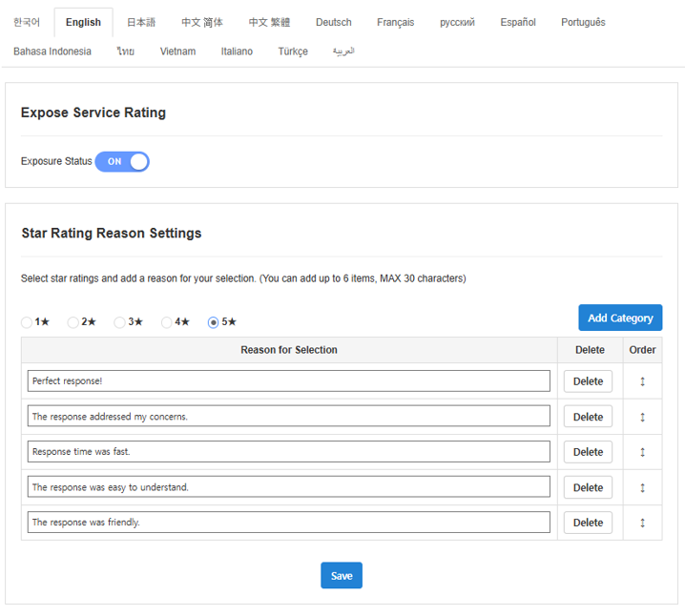This screenshot has height=616, width=685.
Task: Click order arrows for 'The response was friendly.'
Action: coord(642,523)
